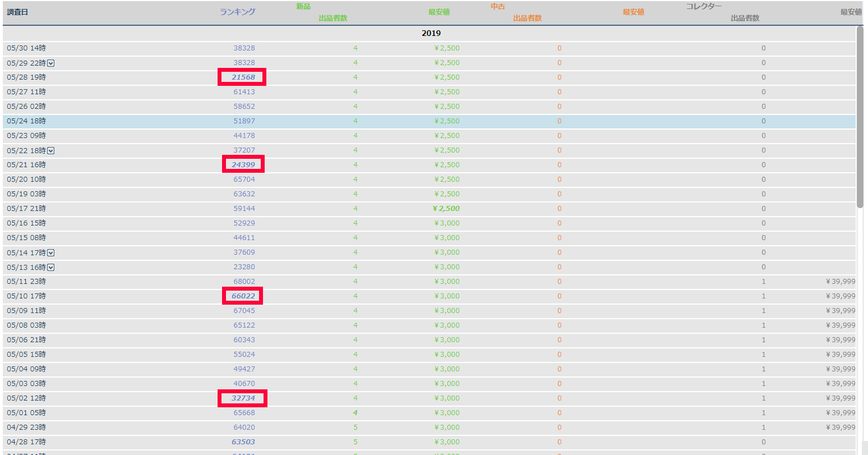The height and width of the screenshot is (455, 868).
Task: Open the arrow icon next to 05/14 17時
Action: 51,253
